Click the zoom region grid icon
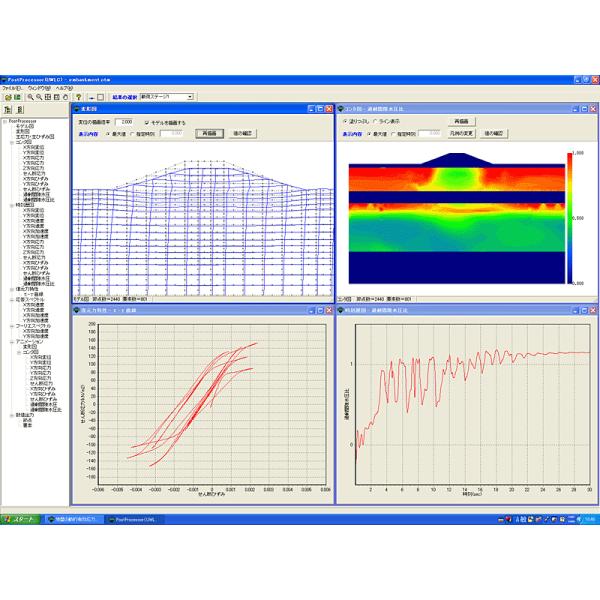Viewport: 600px width, 600px height. click(x=48, y=97)
